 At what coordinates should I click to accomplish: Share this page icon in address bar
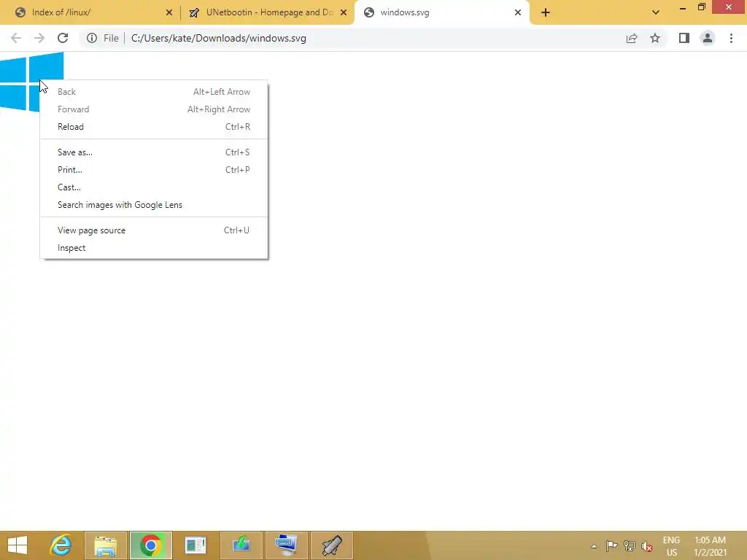pyautogui.click(x=632, y=38)
